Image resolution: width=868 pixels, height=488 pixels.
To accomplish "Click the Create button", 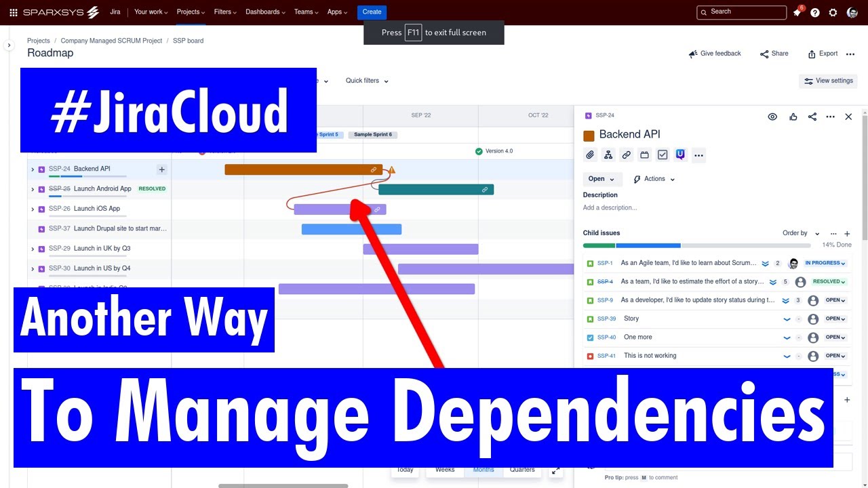I will tap(372, 12).
